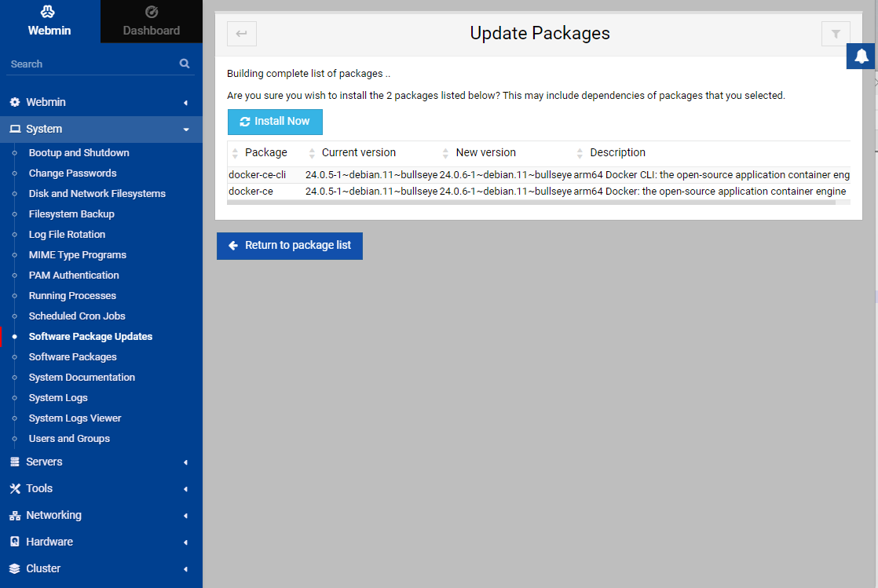The width and height of the screenshot is (878, 588).
Task: Click docker-ce current version 24.0.5-1
Action: pyautogui.click(x=371, y=191)
